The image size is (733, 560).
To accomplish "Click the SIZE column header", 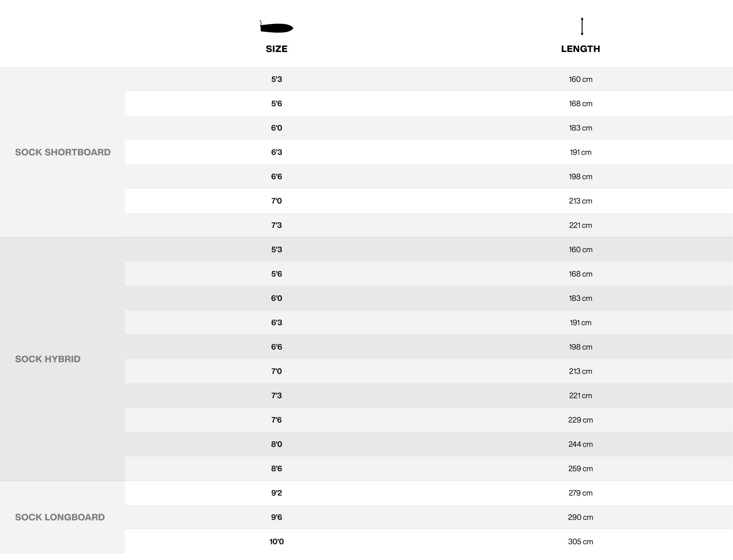I will [x=277, y=49].
